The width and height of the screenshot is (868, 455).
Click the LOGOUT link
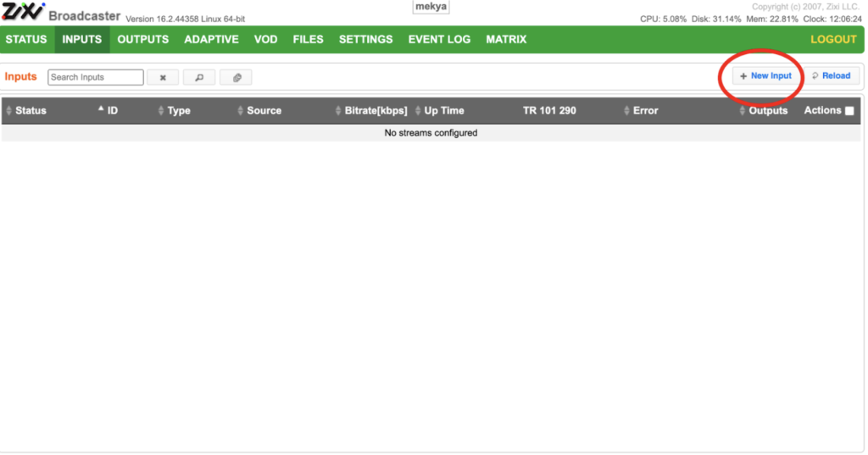pyautogui.click(x=833, y=39)
